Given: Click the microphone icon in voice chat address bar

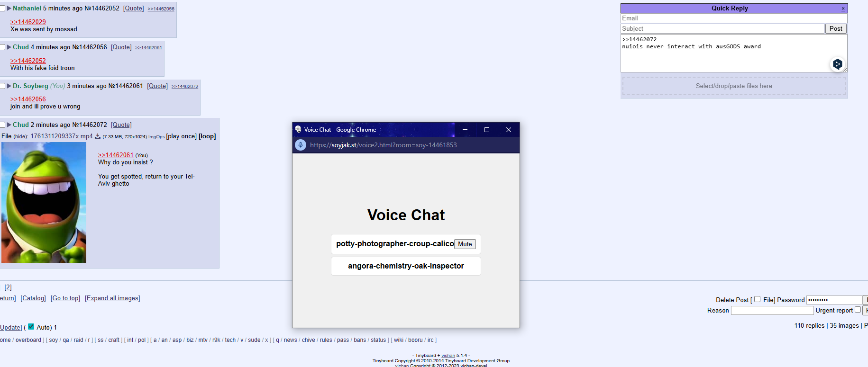Looking at the screenshot, I should (x=301, y=145).
